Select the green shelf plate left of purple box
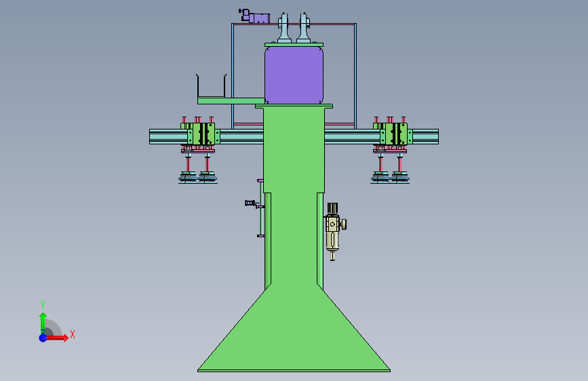Screen dimensions: 588x381 point(231,101)
